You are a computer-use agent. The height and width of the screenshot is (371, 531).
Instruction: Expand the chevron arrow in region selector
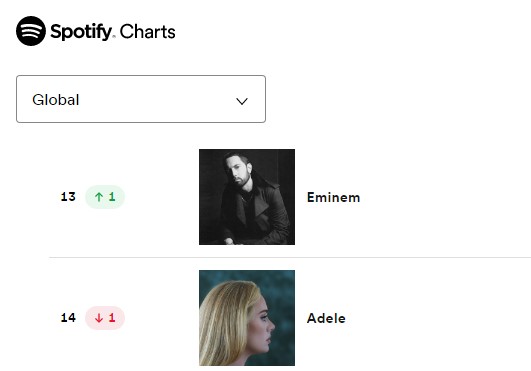click(242, 101)
